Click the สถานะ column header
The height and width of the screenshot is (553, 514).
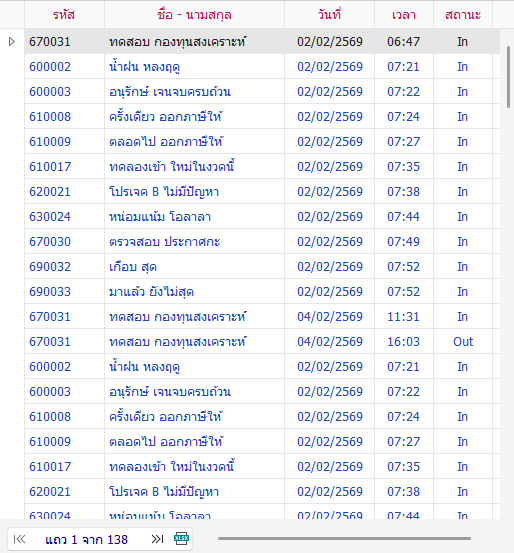coord(463,15)
